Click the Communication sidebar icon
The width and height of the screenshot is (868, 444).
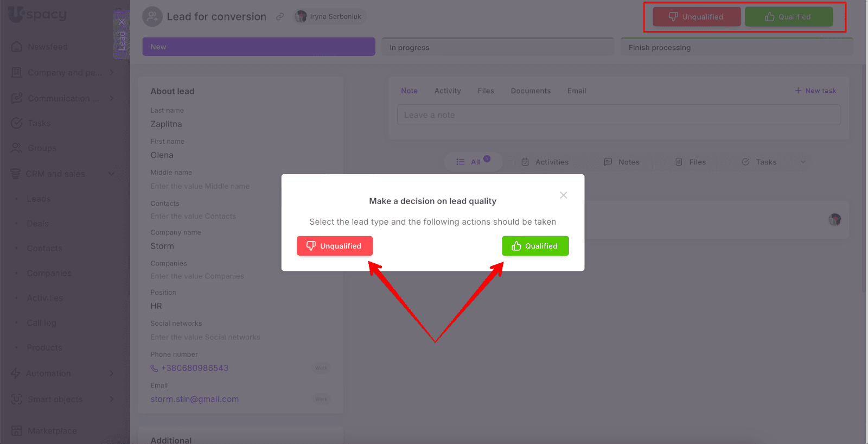click(x=17, y=98)
